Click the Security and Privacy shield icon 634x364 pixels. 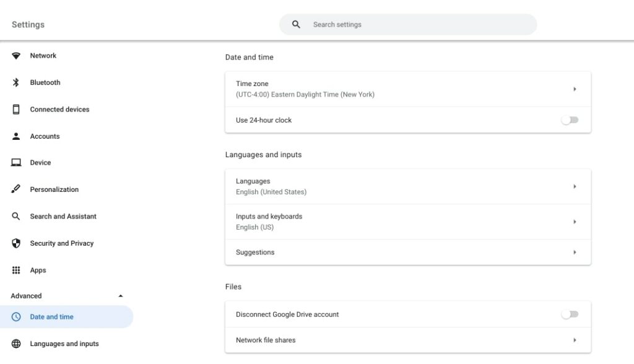tap(16, 243)
